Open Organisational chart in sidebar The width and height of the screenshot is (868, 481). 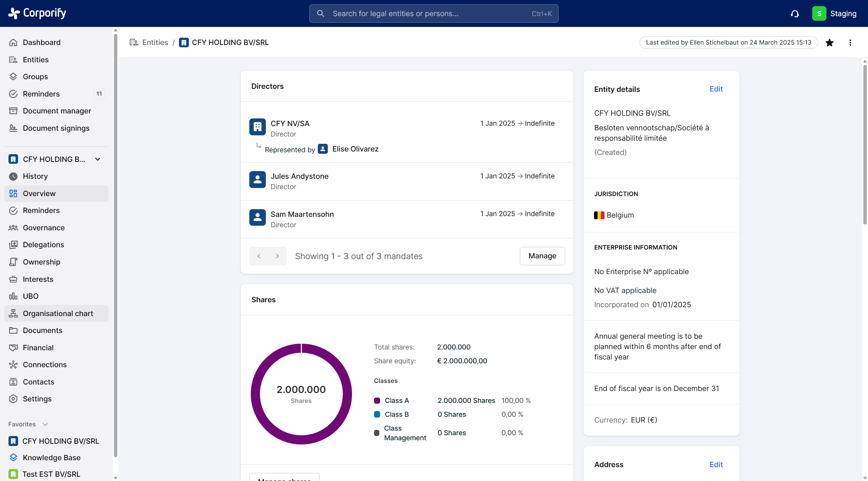pos(58,313)
